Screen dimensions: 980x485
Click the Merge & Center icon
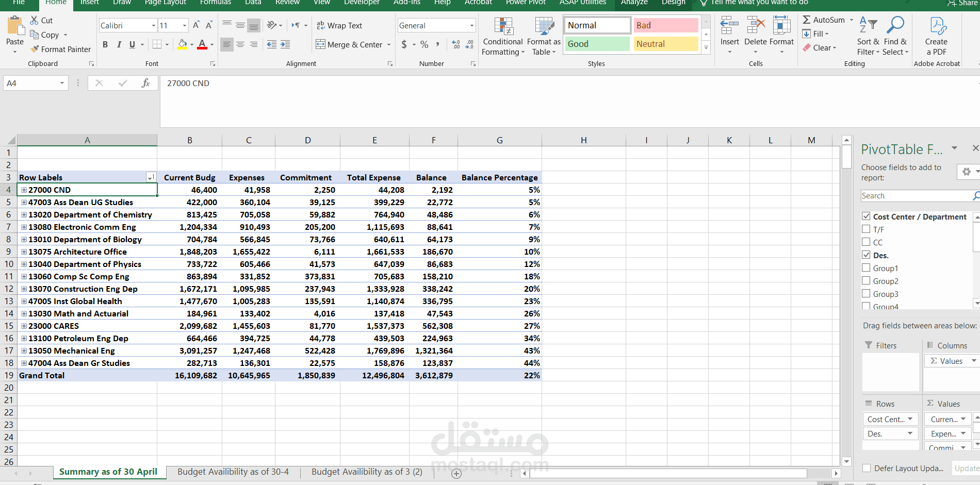[321, 44]
